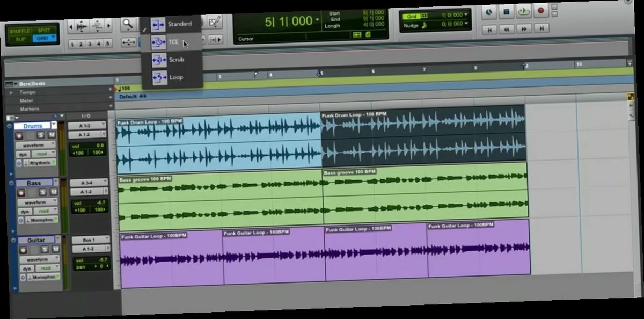
Task: Select the Zoomer tool
Action: pyautogui.click(x=127, y=24)
